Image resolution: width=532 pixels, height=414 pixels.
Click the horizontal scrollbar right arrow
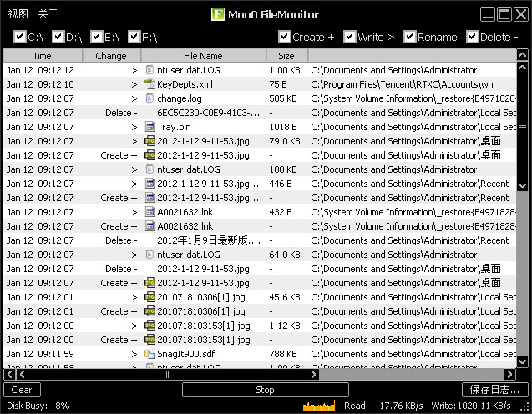(x=510, y=375)
